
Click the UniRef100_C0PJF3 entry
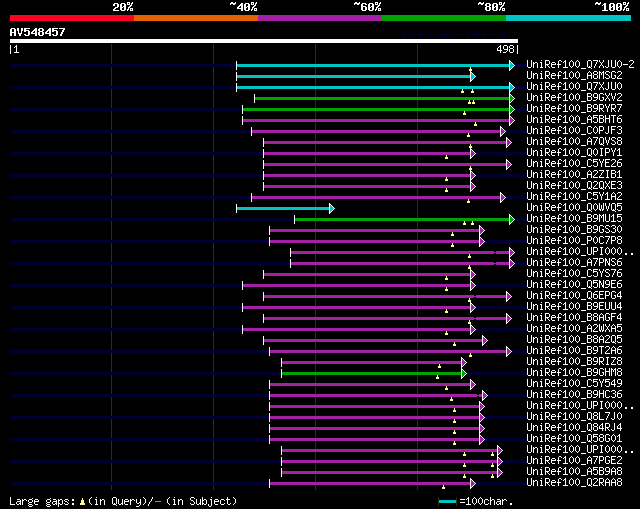(x=574, y=131)
